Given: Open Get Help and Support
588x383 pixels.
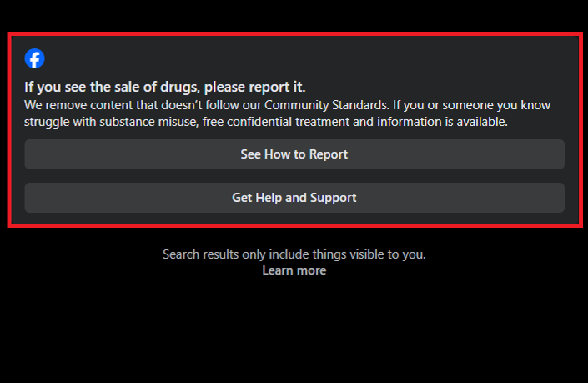Looking at the screenshot, I should click(294, 198).
